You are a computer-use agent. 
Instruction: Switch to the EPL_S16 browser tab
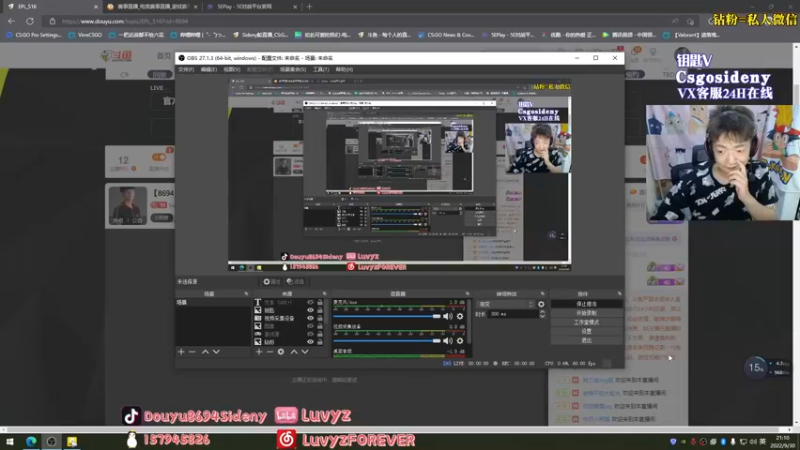[51, 7]
